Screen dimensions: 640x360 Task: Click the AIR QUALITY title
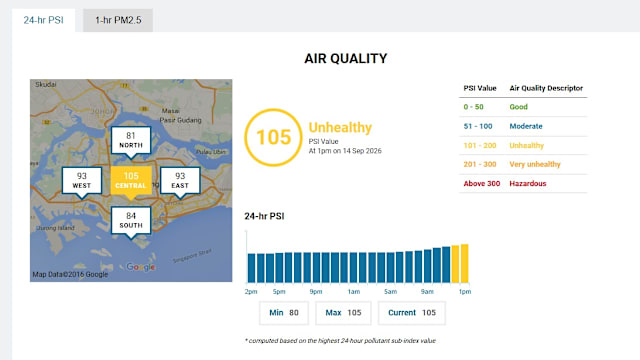point(346,59)
